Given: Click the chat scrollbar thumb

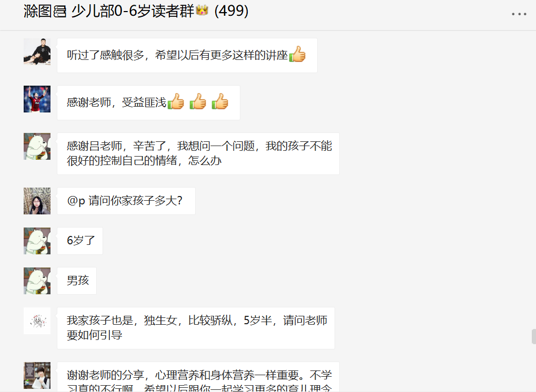Looking at the screenshot, I should click(x=533, y=336).
